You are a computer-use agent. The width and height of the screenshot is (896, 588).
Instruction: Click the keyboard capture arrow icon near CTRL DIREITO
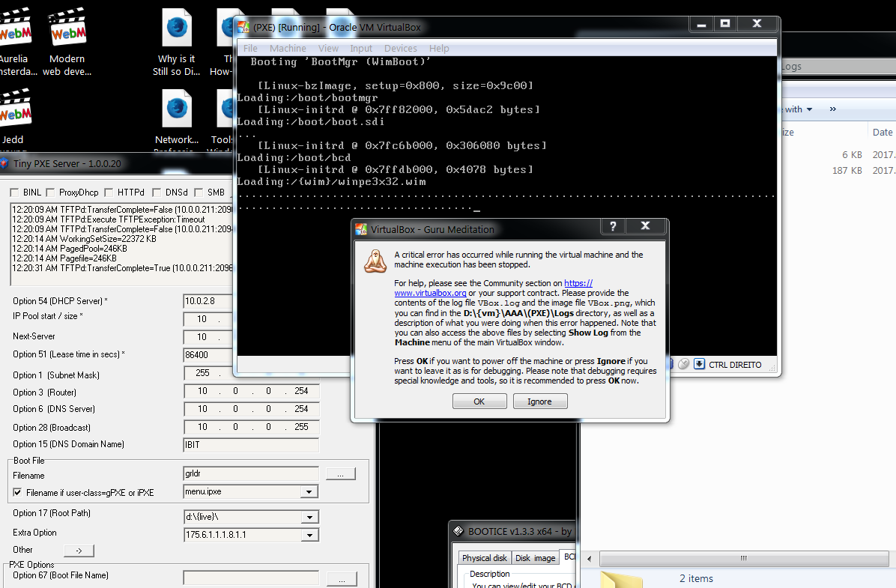pos(699,364)
